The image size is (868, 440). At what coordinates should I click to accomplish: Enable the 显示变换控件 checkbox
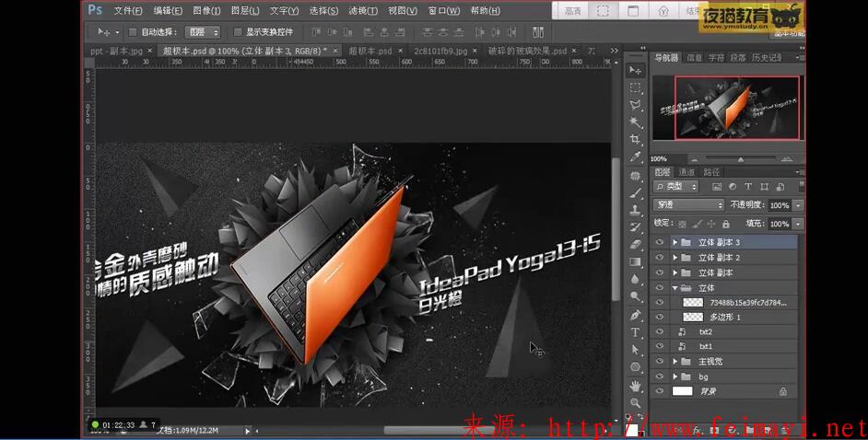click(238, 32)
